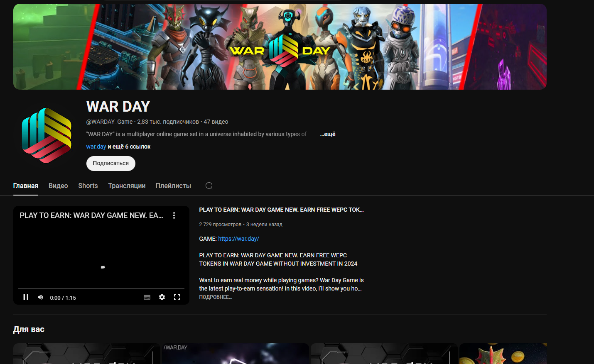Image resolution: width=594 pixels, height=364 pixels.
Task: Click the Для вас section heading
Action: [x=29, y=330]
